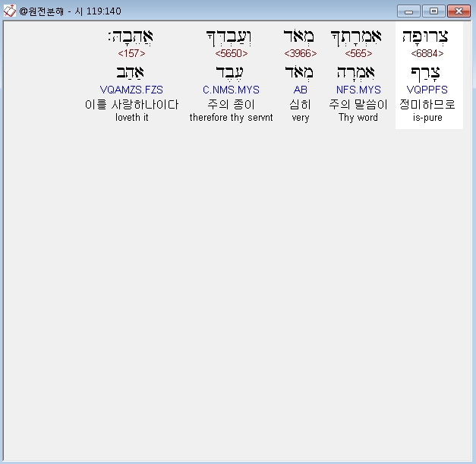Select Korean gloss 주의 종이

(232, 105)
